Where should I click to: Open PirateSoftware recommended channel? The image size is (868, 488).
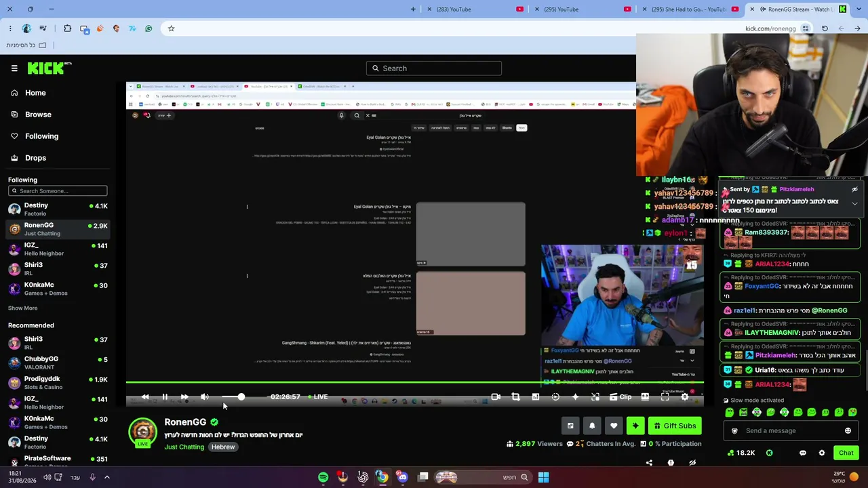58,461
